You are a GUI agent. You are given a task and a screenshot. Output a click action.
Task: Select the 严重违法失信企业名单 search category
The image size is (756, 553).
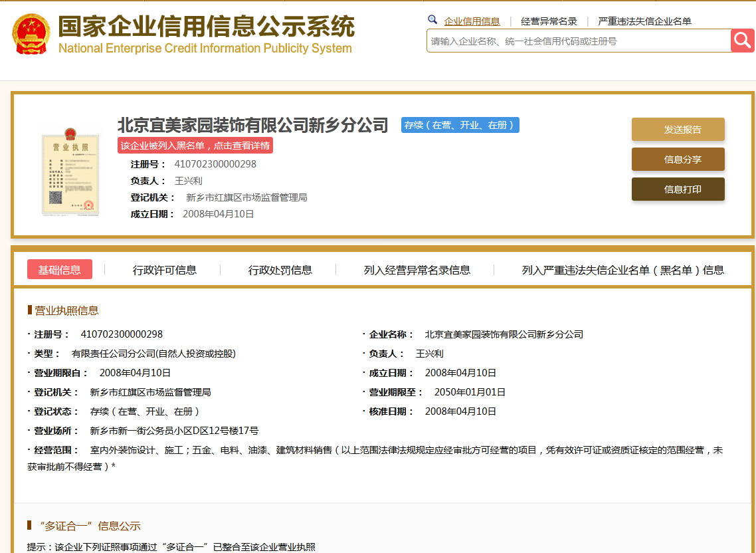click(x=644, y=21)
